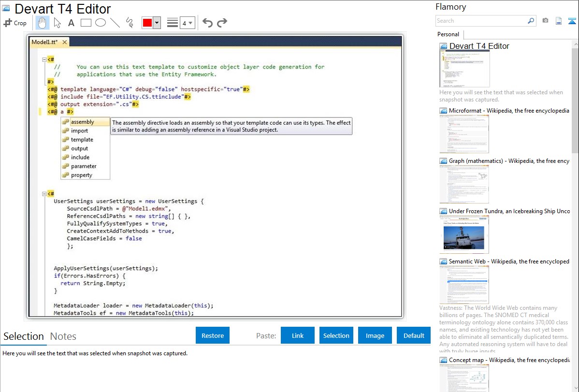Open the color picker dropdown arrow

point(157,23)
